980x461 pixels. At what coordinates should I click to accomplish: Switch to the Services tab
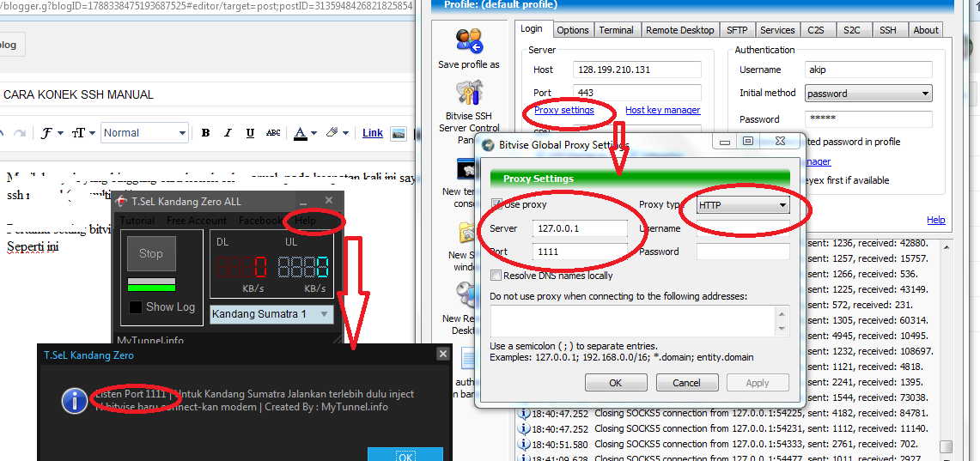point(777,30)
